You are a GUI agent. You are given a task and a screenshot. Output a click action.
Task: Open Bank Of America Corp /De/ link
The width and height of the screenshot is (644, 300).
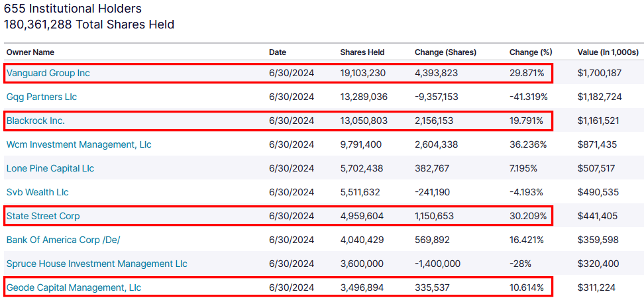click(63, 240)
